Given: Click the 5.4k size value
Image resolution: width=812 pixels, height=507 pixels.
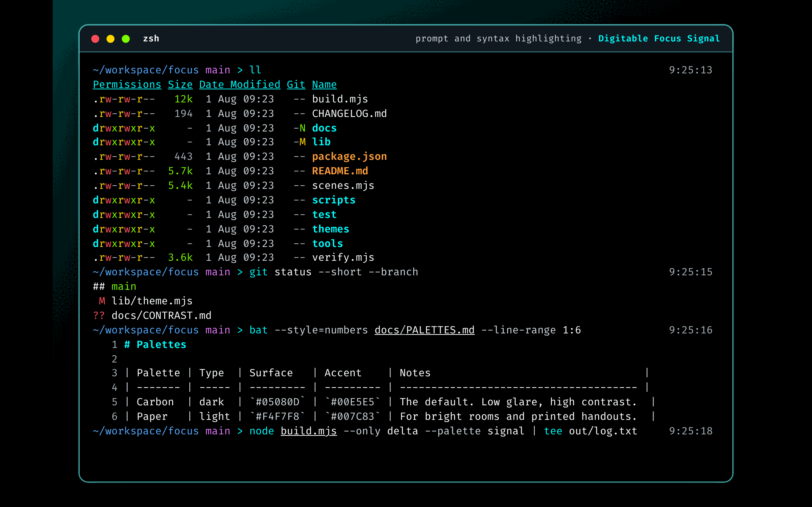Looking at the screenshot, I should (180, 186).
